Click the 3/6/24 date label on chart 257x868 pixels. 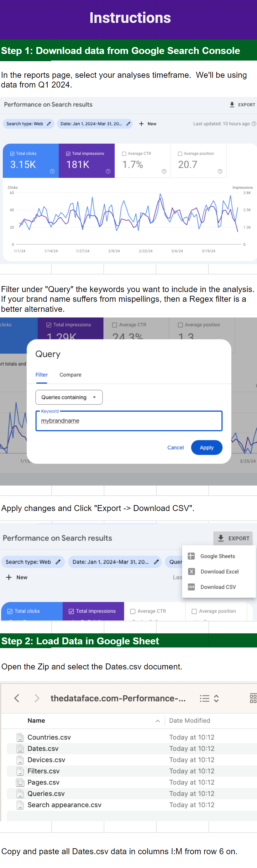pyautogui.click(x=177, y=251)
